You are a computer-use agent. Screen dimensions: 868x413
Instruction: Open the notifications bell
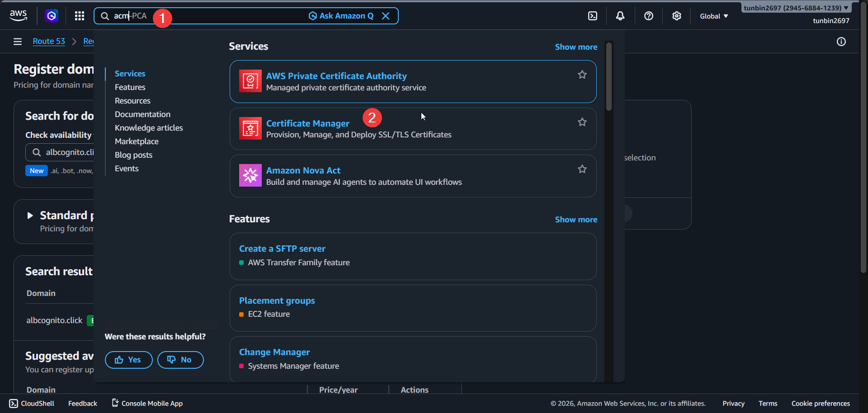tap(620, 16)
